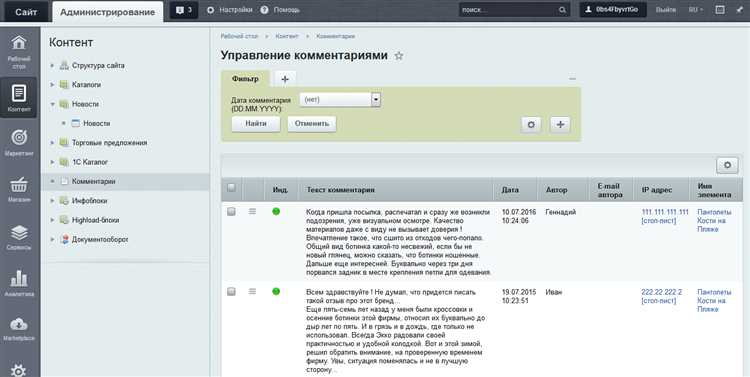Click the Найти button

pyautogui.click(x=256, y=123)
